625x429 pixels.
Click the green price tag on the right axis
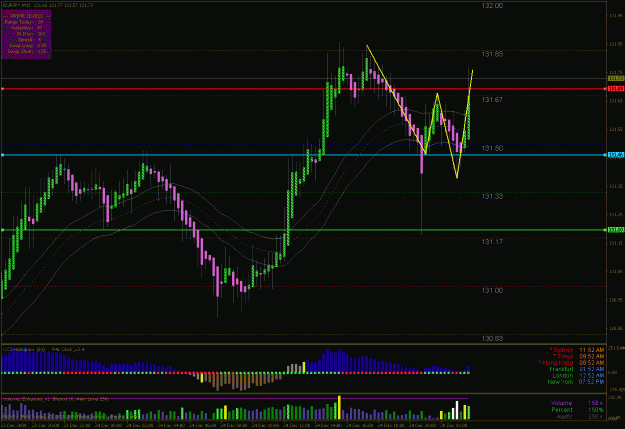[616, 230]
